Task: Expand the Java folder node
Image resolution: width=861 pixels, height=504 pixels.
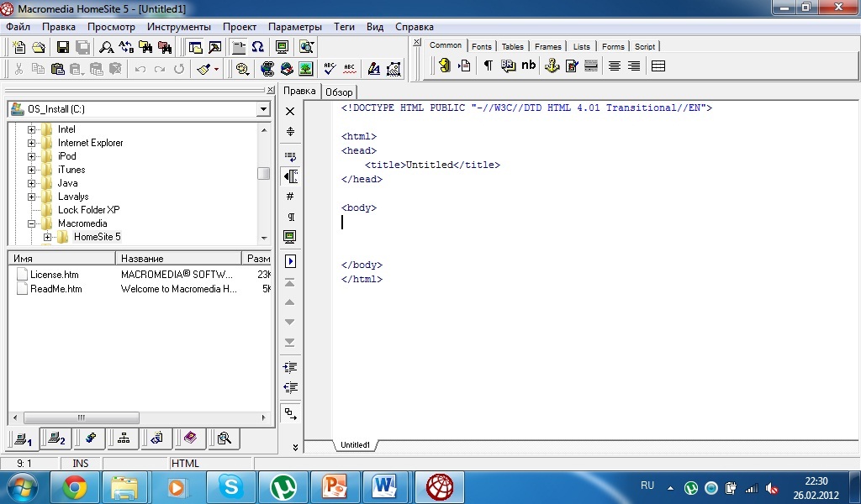Action: (31, 183)
